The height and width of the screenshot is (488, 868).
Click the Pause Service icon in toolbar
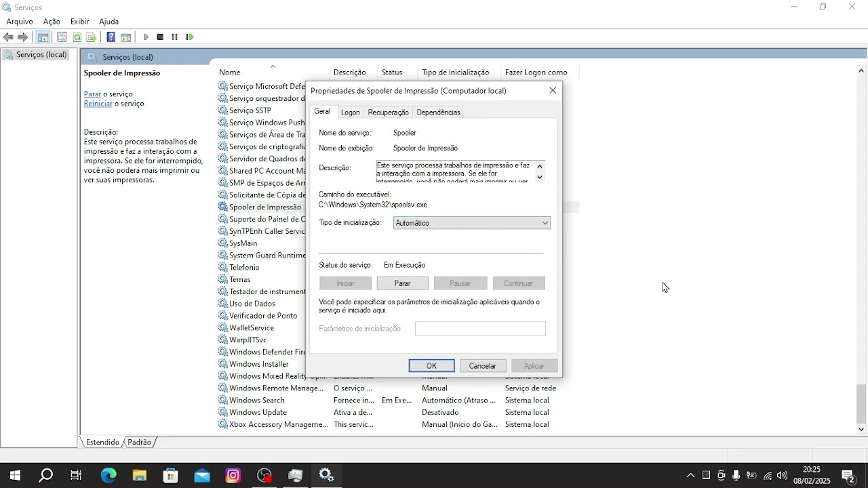[x=174, y=37]
